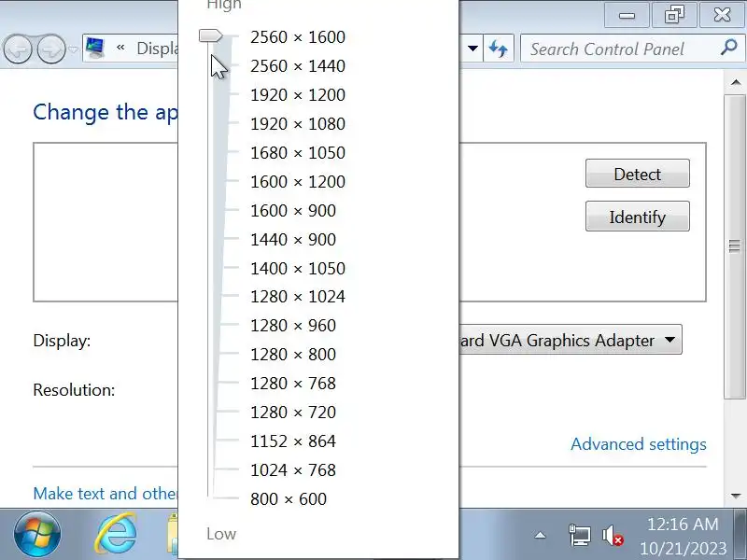747x560 pixels.
Task: Select 1600 × 900 resolution
Action: (293, 211)
